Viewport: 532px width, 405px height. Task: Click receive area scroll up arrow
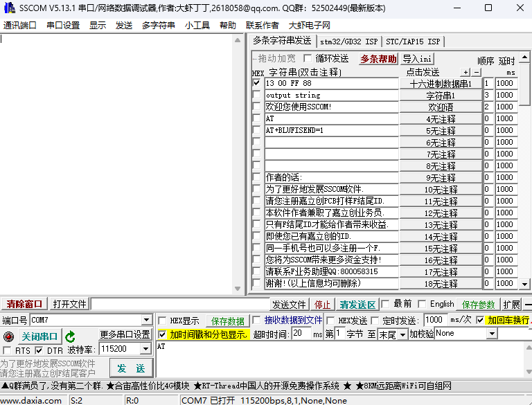238,40
